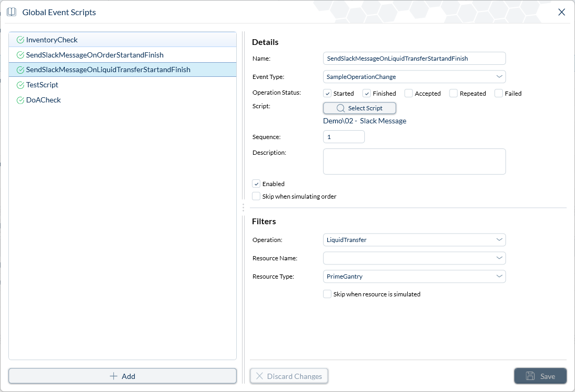Screen dimensions: 575x392
Task: Click the status icon beside SendSlackMessageOnOrderStartandFinish
Action: coord(20,55)
